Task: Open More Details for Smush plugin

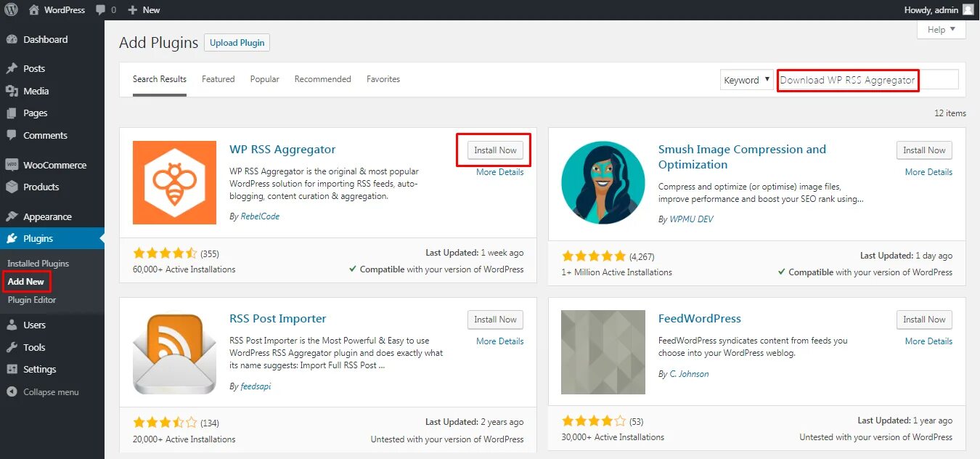Action: click(928, 172)
